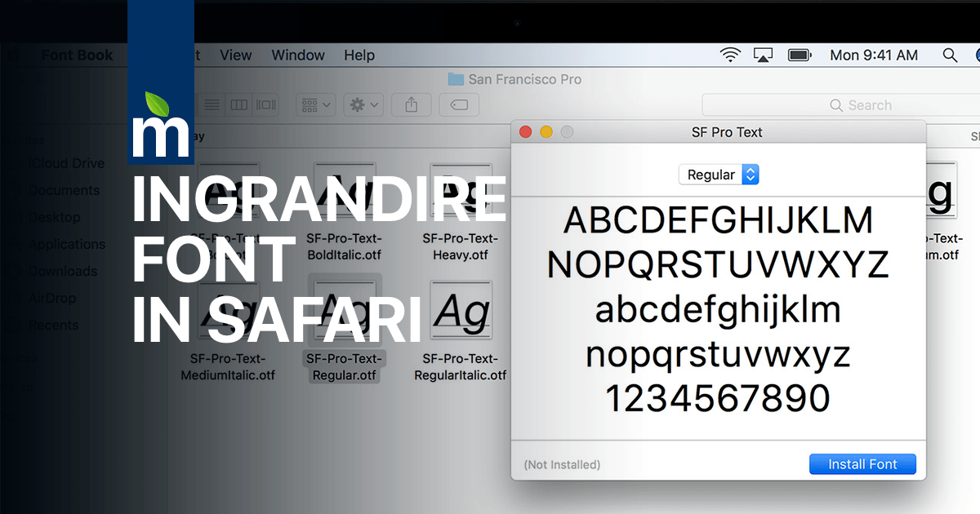
Task: Click the Heavy font file thumbnail
Action: point(461,192)
